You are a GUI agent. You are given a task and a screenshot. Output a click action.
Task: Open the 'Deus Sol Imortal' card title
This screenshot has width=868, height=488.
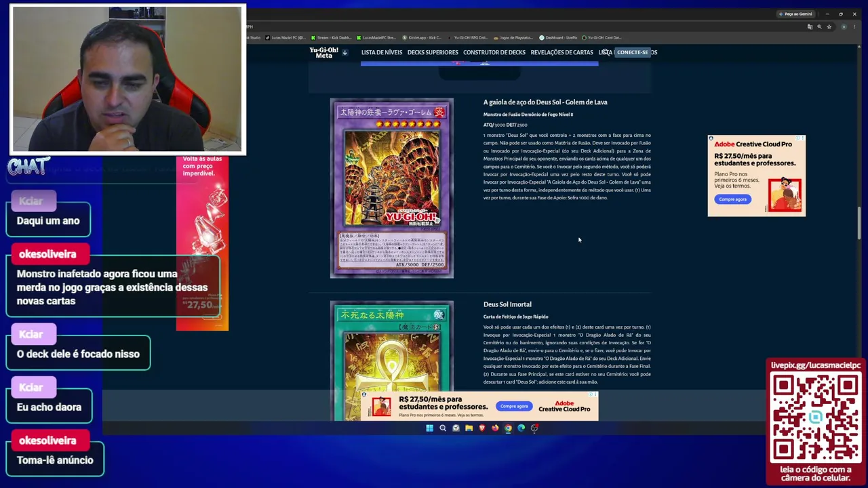coord(507,304)
